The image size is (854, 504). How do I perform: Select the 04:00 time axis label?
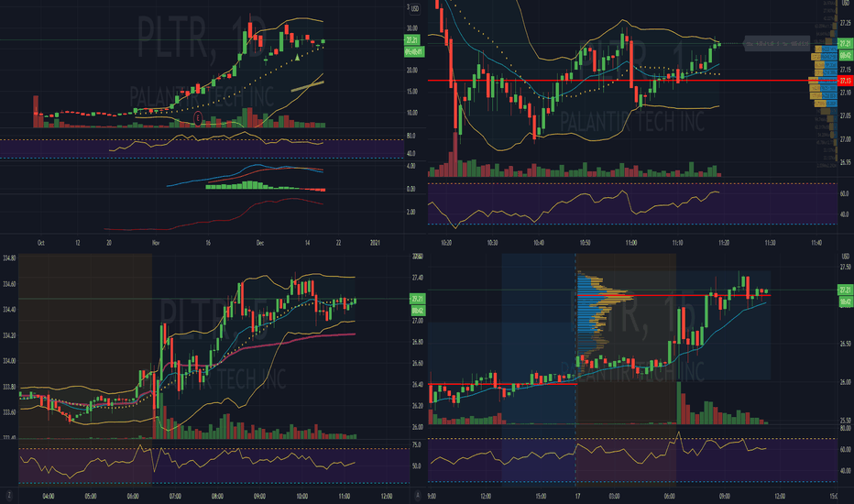click(x=48, y=497)
